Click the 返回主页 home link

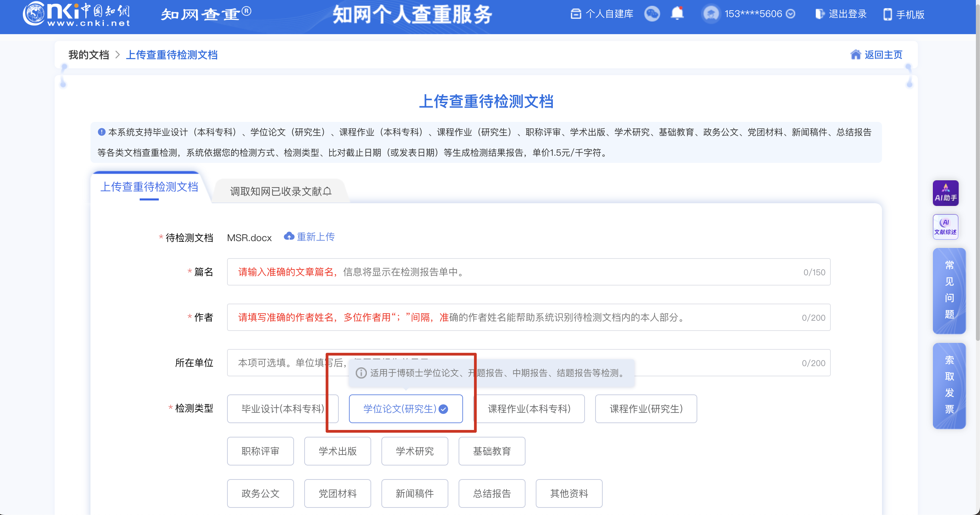tap(876, 55)
